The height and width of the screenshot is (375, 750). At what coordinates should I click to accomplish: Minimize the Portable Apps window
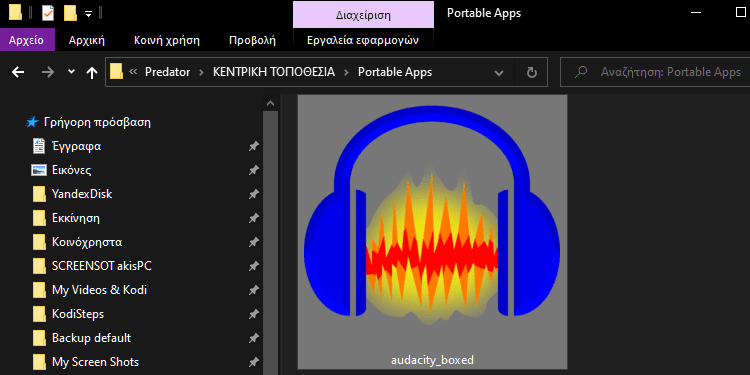click(x=696, y=13)
